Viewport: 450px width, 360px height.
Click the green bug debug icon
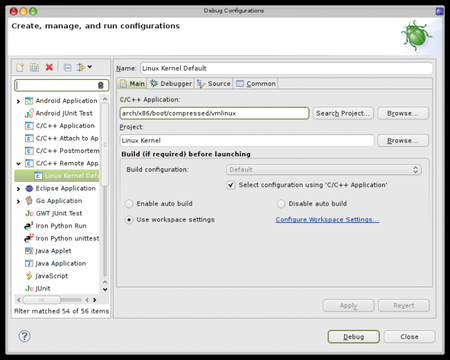pyautogui.click(x=416, y=36)
